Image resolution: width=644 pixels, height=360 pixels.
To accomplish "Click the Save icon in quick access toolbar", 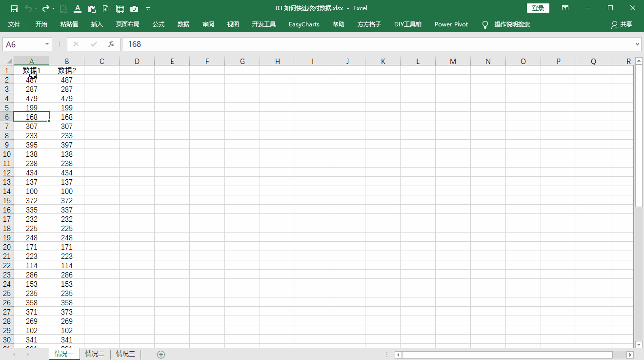I will pyautogui.click(x=14, y=8).
